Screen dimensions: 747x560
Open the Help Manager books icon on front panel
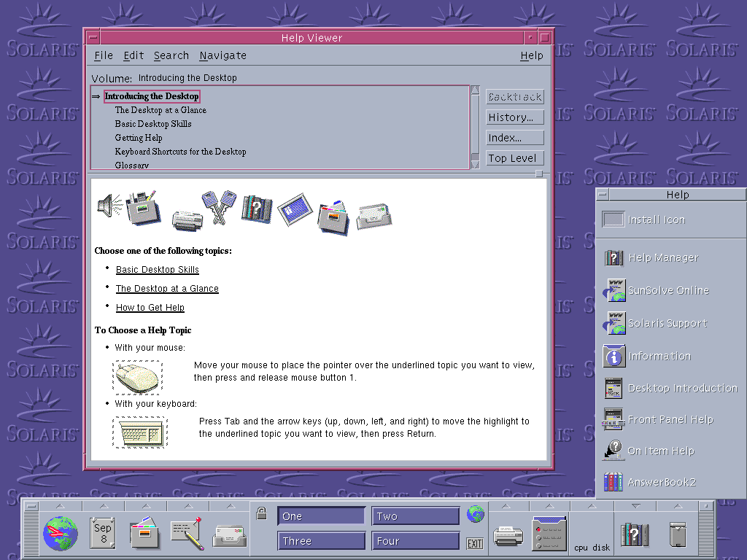635,534
